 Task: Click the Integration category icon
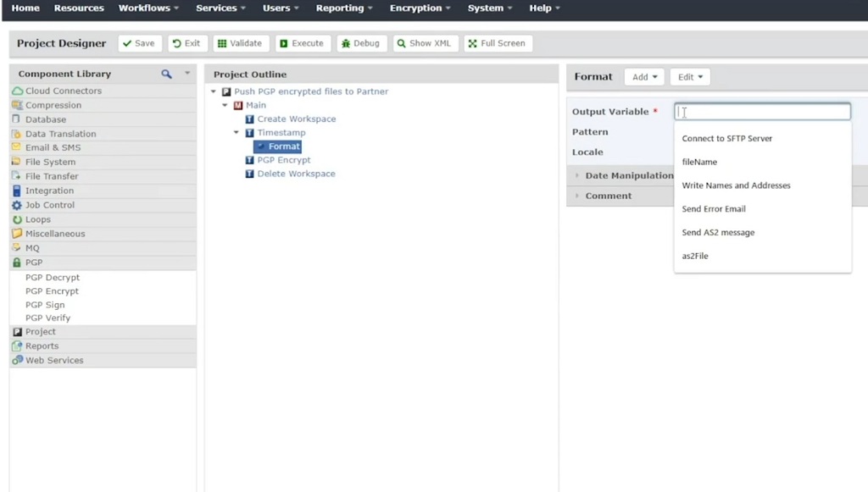tap(17, 191)
